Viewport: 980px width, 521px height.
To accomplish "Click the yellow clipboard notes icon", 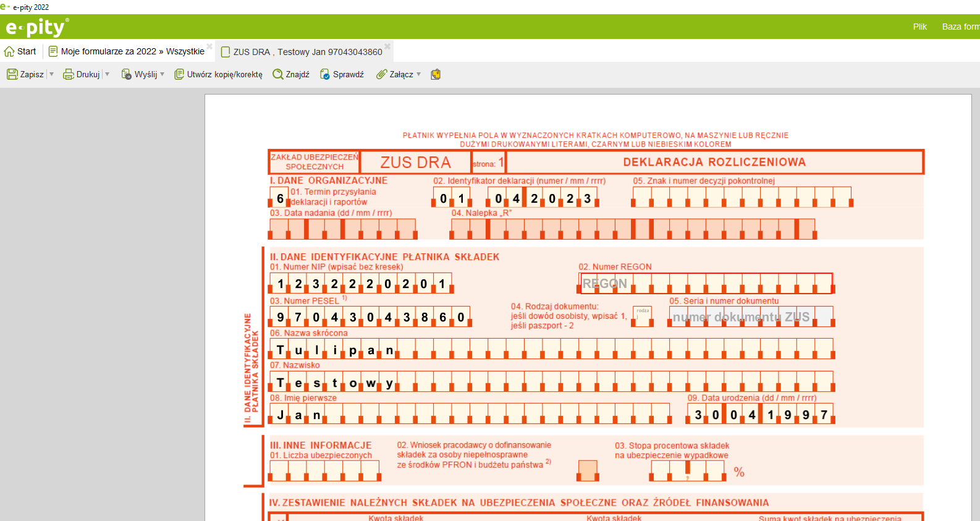I will click(436, 74).
